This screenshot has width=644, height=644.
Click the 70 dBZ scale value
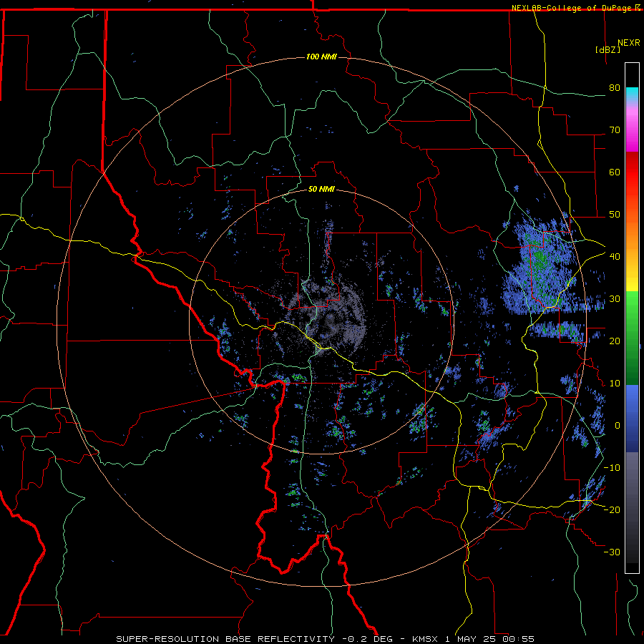[x=615, y=130]
